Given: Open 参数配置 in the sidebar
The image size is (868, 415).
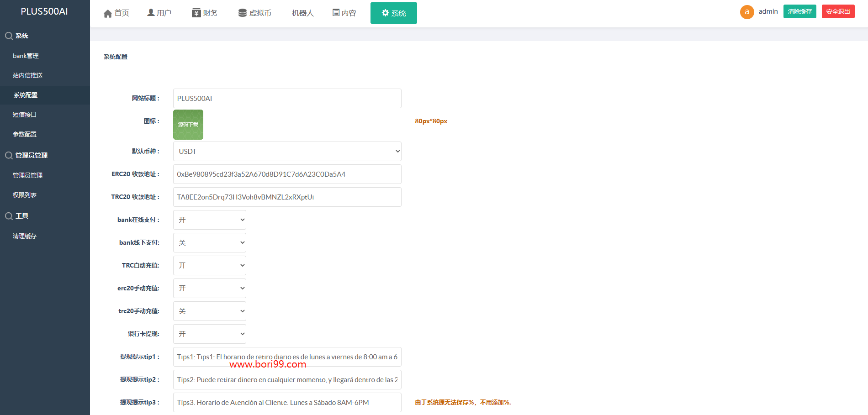Looking at the screenshot, I should click(x=45, y=134).
